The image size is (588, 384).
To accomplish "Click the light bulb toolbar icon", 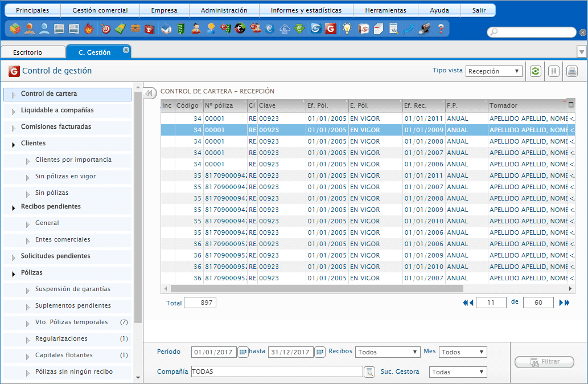I will [x=347, y=28].
